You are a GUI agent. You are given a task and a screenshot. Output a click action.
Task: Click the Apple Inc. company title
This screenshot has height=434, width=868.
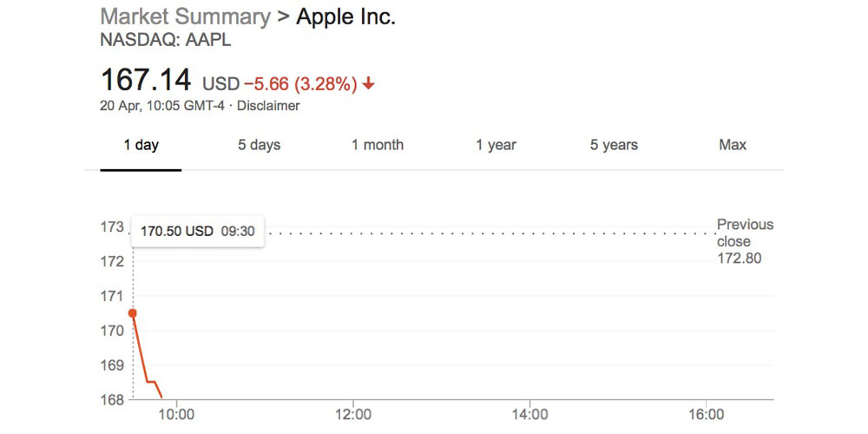345,16
